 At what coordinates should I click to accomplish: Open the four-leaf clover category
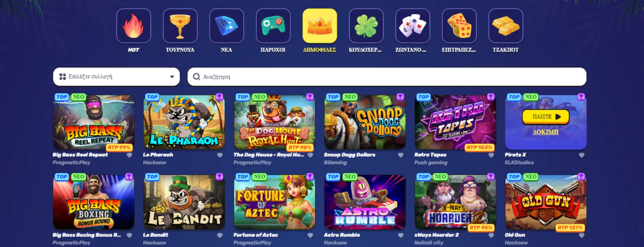pos(366,26)
